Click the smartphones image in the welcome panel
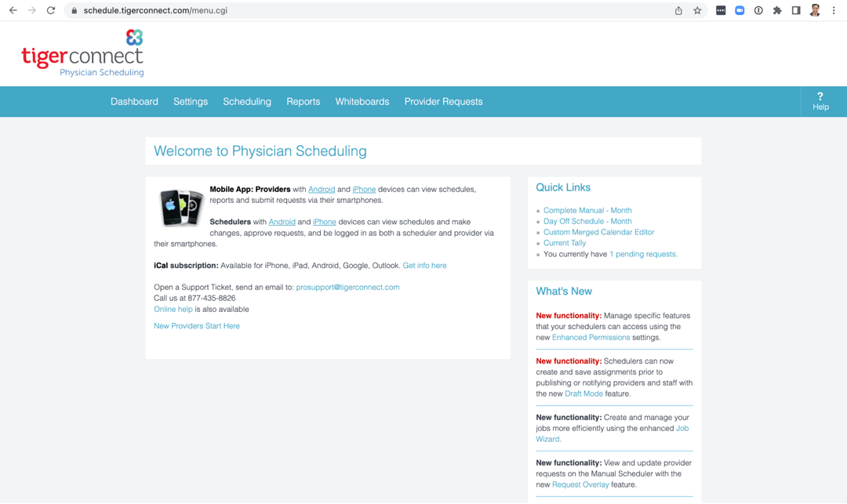Viewport: 847px width, 504px height. click(x=180, y=207)
